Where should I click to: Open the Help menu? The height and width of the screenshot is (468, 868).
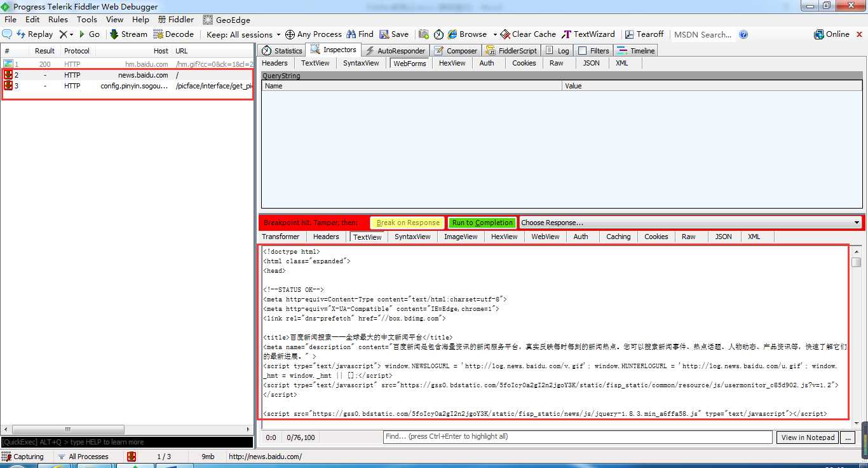coord(140,20)
